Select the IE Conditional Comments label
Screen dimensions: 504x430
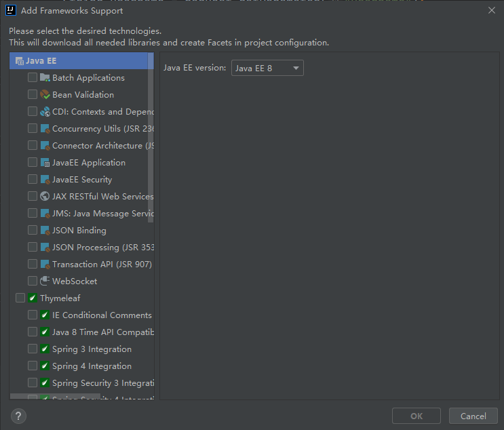[102, 315]
